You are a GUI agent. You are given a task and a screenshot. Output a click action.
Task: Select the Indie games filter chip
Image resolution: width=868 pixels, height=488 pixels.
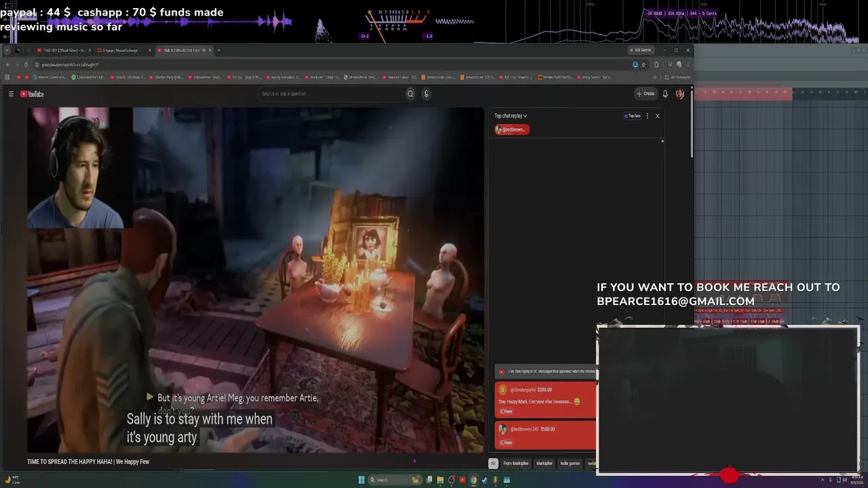tap(570, 464)
